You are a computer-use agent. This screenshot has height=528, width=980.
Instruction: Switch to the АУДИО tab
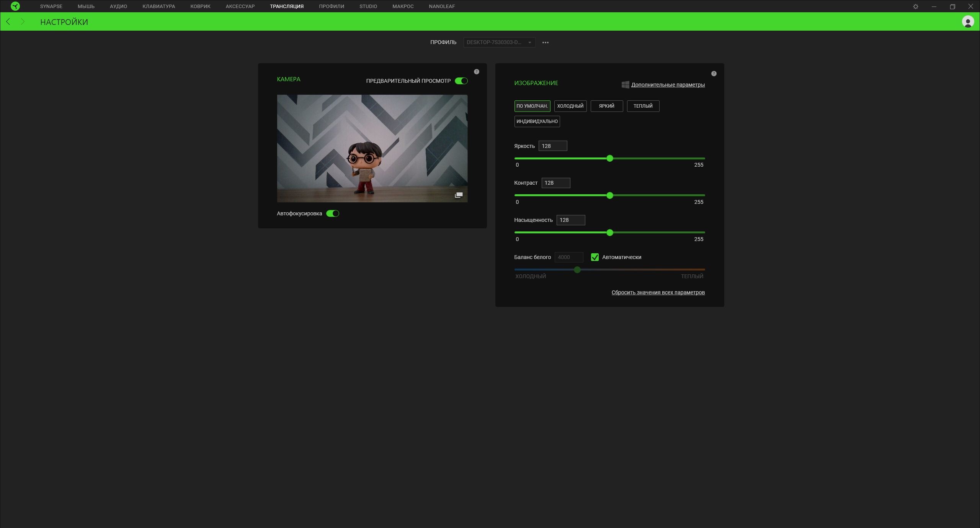(x=119, y=7)
